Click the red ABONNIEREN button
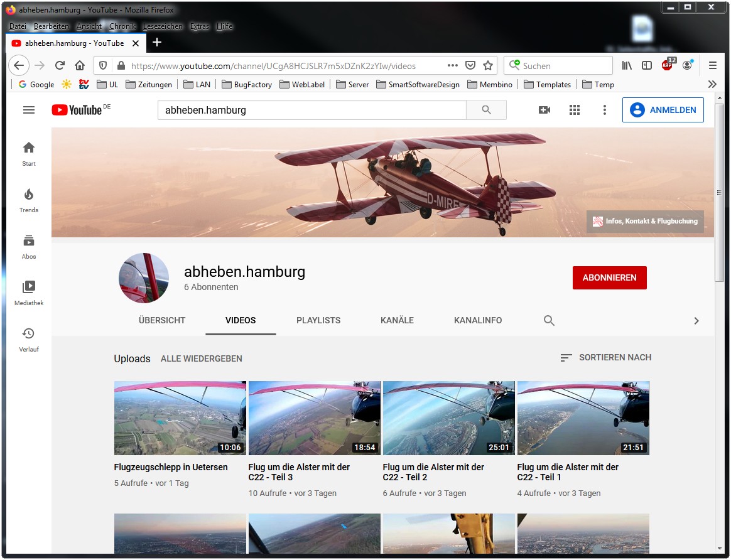This screenshot has height=560, width=731. pyautogui.click(x=609, y=277)
